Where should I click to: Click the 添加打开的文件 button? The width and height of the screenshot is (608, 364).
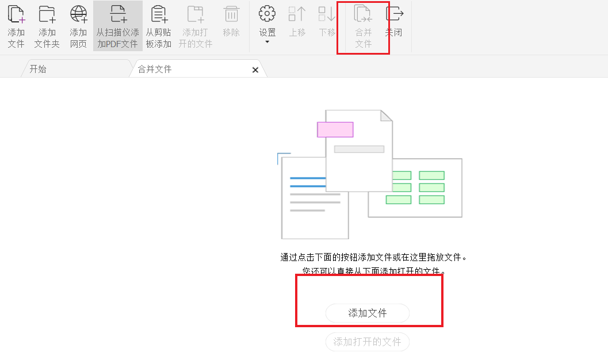[367, 342]
